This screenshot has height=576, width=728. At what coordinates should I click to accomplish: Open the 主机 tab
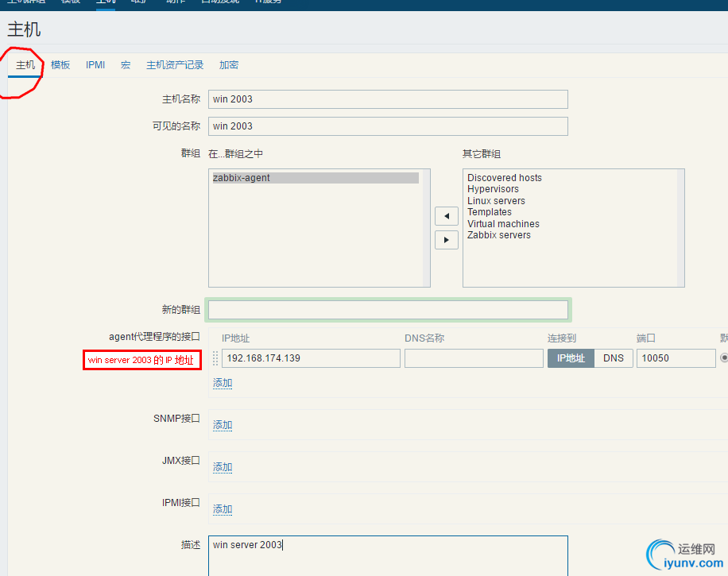25,65
